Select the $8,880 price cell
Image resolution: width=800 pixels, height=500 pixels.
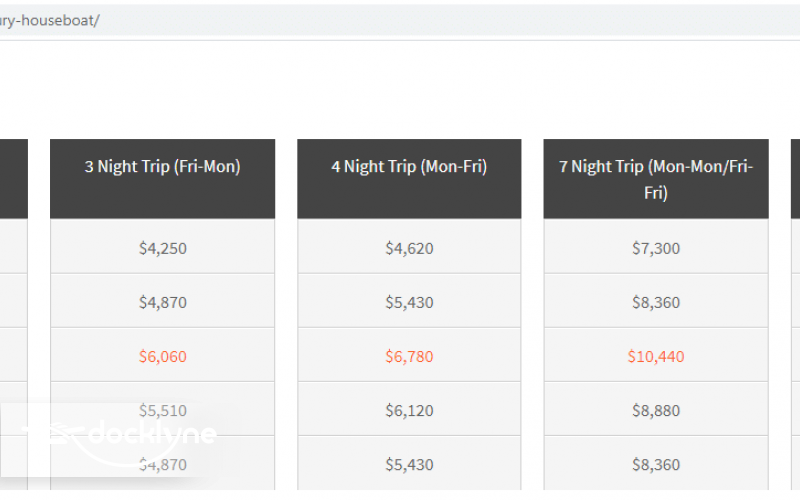tap(656, 410)
